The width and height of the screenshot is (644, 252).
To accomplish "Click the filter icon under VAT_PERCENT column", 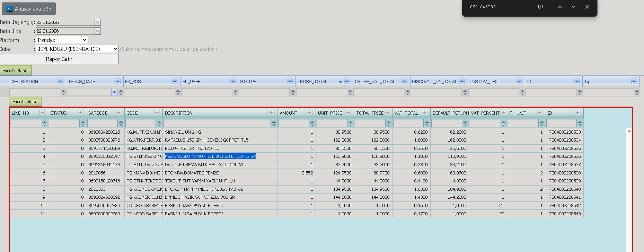I will (x=503, y=123).
